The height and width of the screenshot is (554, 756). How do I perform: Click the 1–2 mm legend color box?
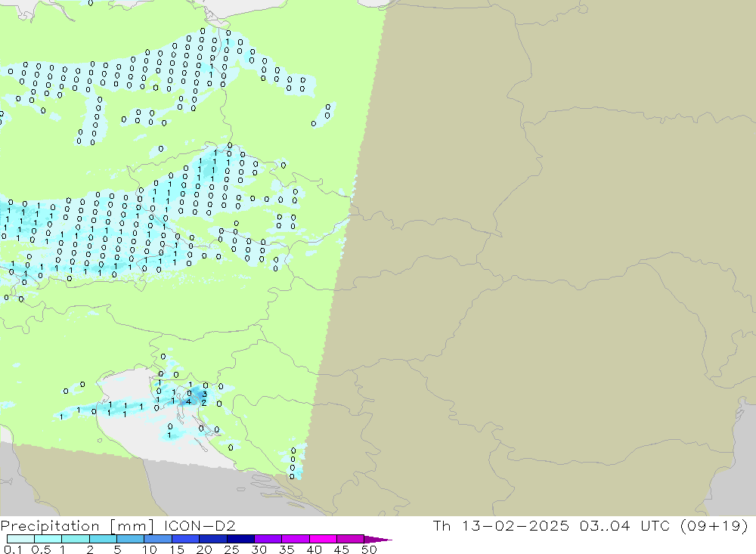75,539
